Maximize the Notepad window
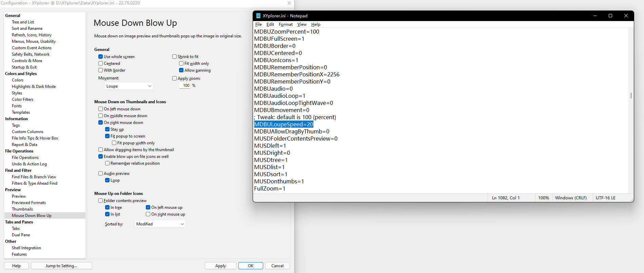Screen dimensions: 644x273 610,16
